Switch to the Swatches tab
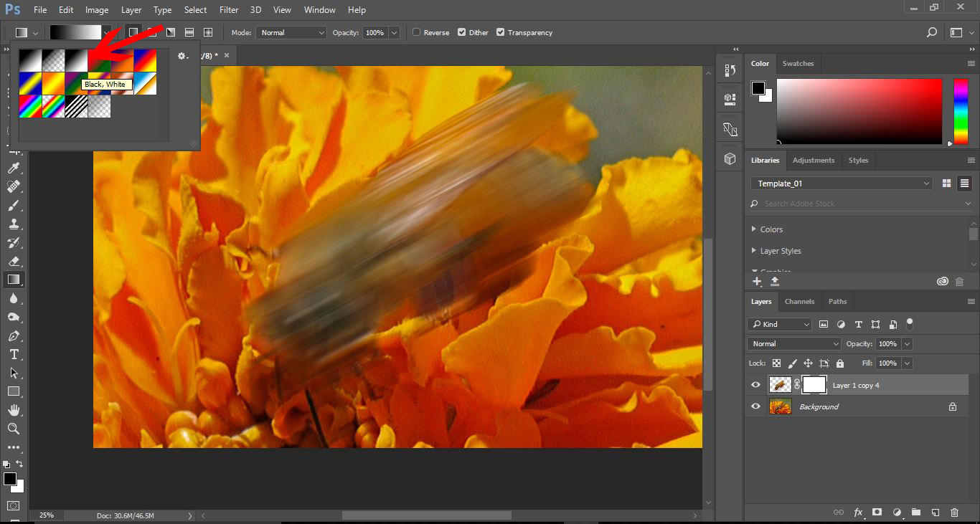980x524 pixels. pyautogui.click(x=798, y=64)
